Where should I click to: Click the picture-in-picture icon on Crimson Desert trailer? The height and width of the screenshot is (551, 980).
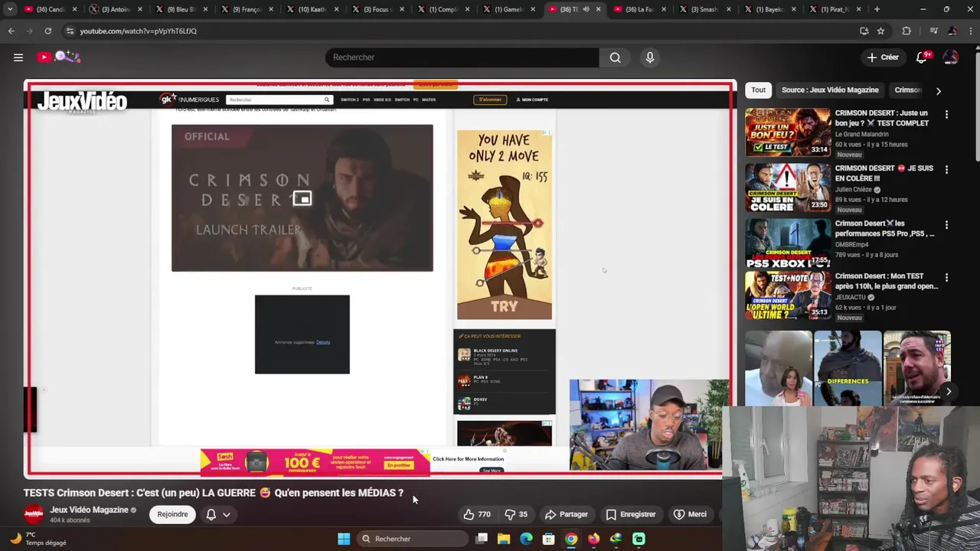pyautogui.click(x=302, y=199)
